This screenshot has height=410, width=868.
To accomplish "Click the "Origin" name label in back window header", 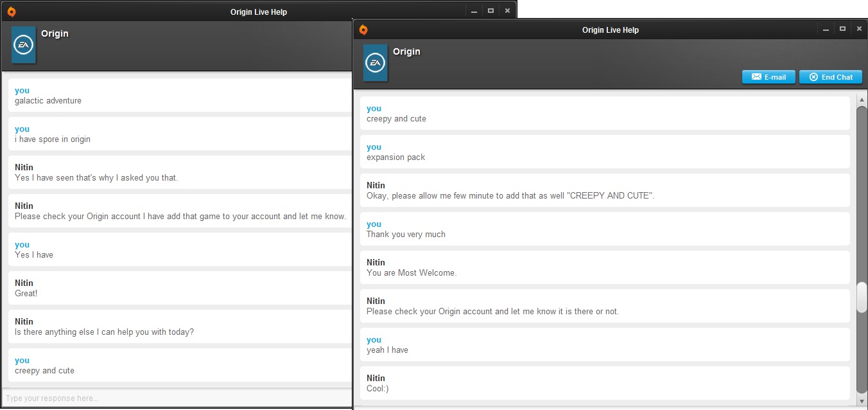I will pyautogui.click(x=55, y=33).
